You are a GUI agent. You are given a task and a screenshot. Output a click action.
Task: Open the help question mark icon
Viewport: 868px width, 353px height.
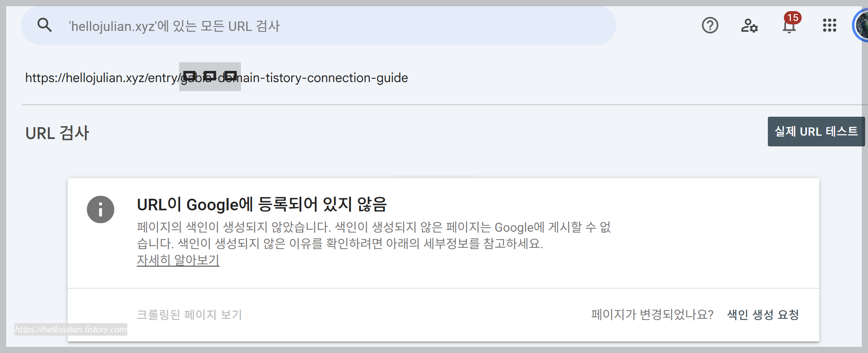point(710,26)
